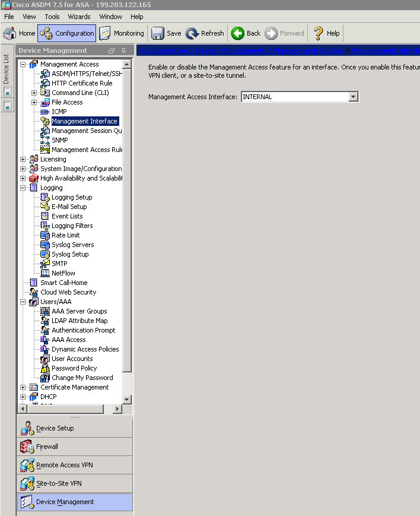Select Dynamic Access Policies item
Image resolution: width=420 pixels, height=516 pixels.
pyautogui.click(x=85, y=349)
